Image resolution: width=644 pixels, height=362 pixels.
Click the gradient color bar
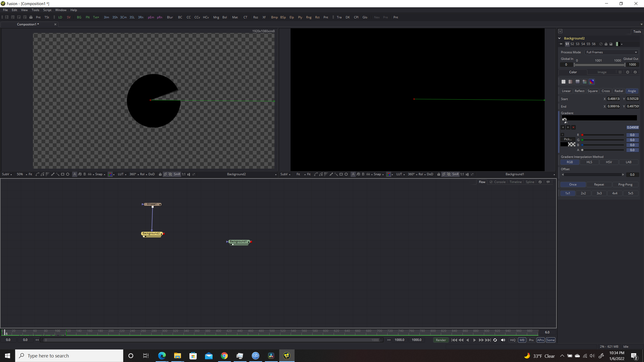(x=599, y=118)
